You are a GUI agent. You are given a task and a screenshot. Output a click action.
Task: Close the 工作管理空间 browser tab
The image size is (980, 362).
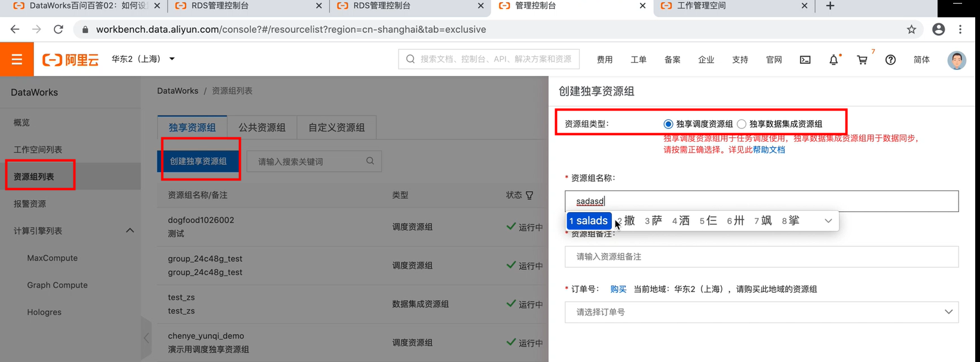pyautogui.click(x=804, y=6)
